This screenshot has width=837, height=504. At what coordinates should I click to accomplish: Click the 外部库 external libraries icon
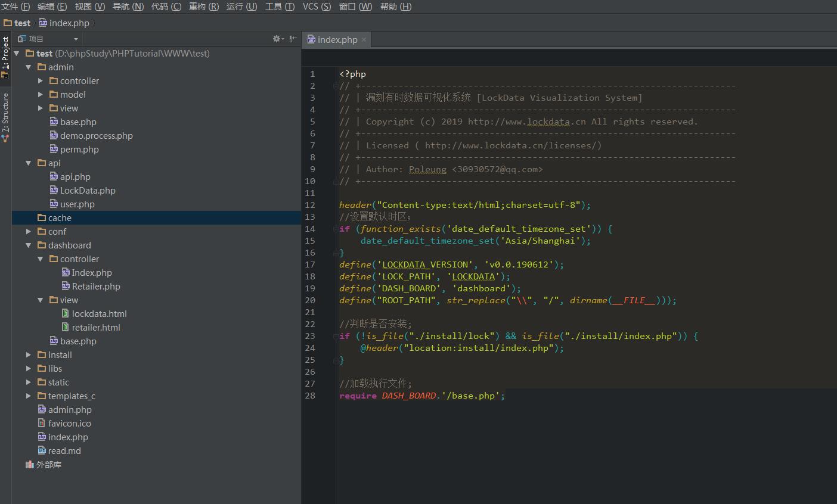pyautogui.click(x=29, y=465)
